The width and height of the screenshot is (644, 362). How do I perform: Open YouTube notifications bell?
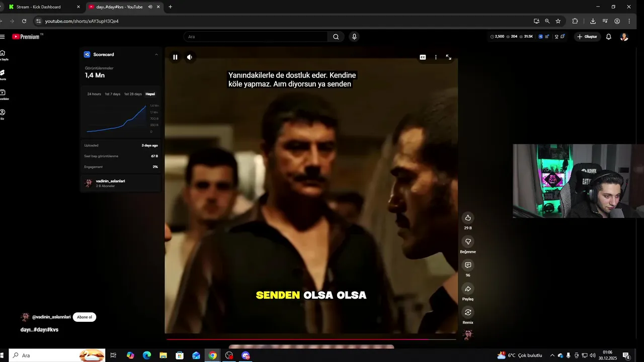pos(608,37)
